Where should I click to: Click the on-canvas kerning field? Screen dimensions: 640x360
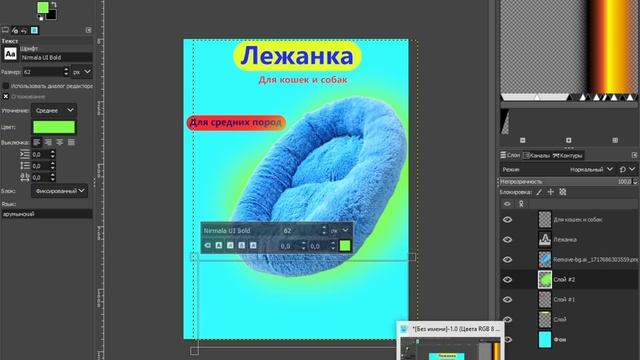tap(319, 246)
